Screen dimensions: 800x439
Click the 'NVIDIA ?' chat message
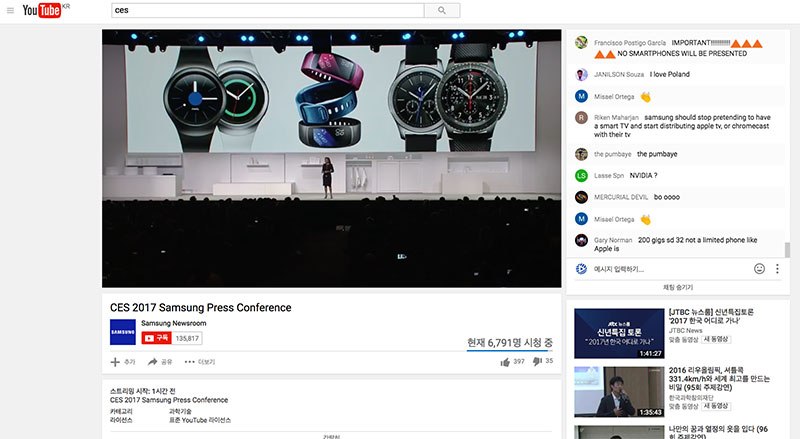[643, 176]
